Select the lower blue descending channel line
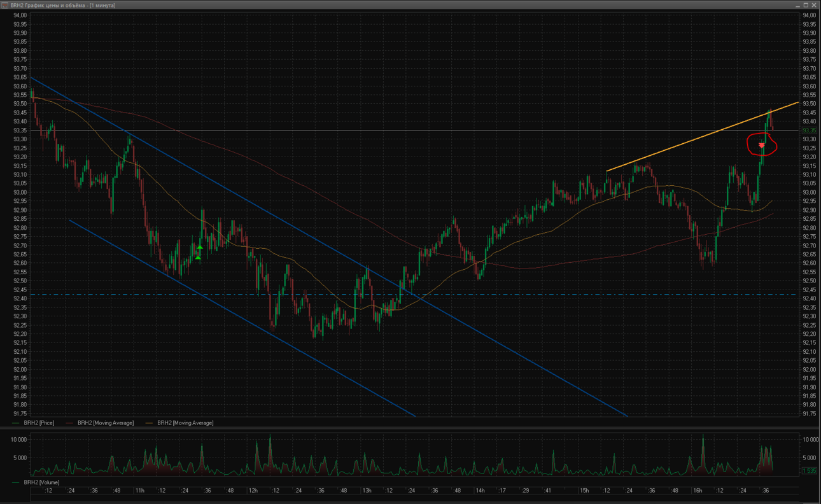Viewport: 821px width, 504px height. pos(242,318)
